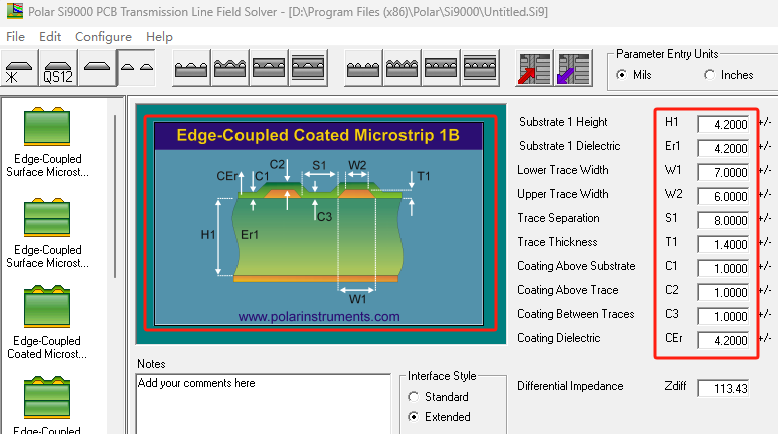Viewport: 778px width, 434px height.
Task: Choose the Extended interface style option
Action: [x=415, y=417]
